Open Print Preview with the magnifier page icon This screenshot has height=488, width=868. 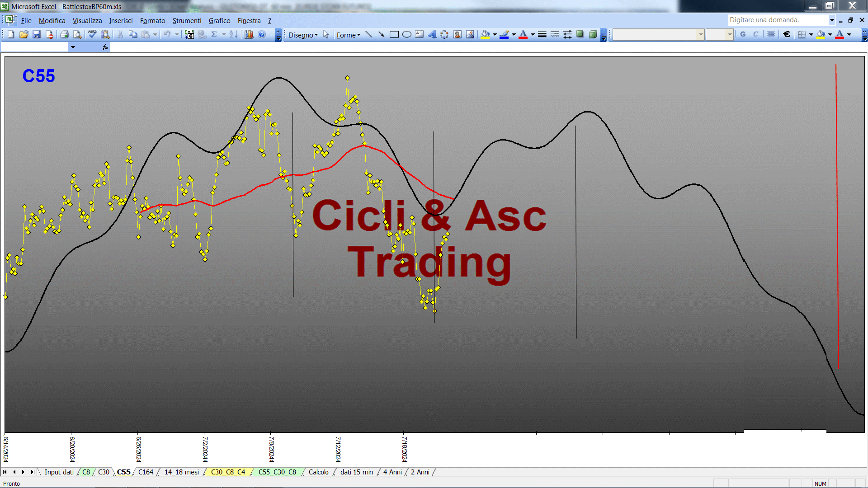coord(77,34)
